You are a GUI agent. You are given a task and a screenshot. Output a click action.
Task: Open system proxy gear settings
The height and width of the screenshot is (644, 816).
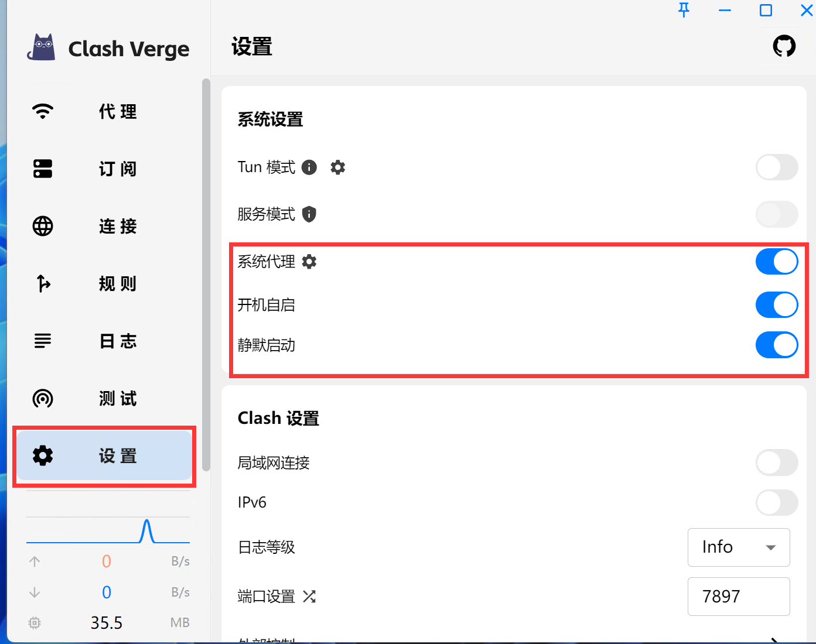[x=309, y=262]
